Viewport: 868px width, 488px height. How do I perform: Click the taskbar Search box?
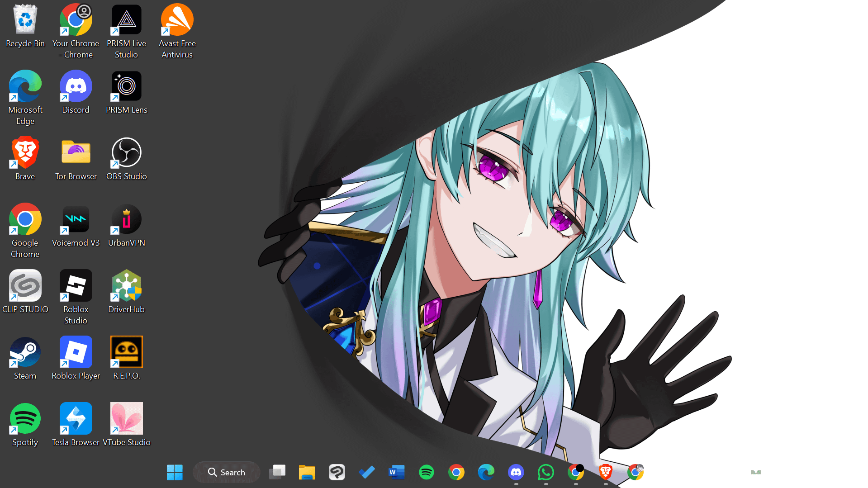(x=227, y=472)
